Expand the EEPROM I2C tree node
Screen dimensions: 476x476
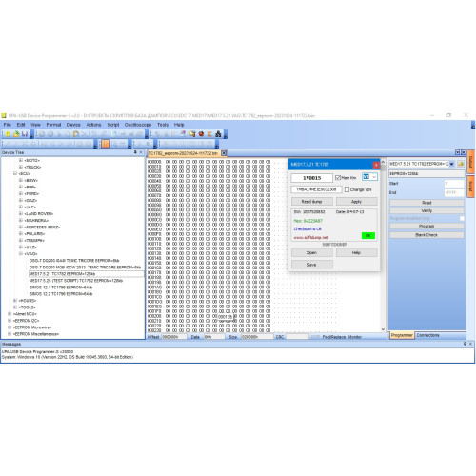point(10,321)
